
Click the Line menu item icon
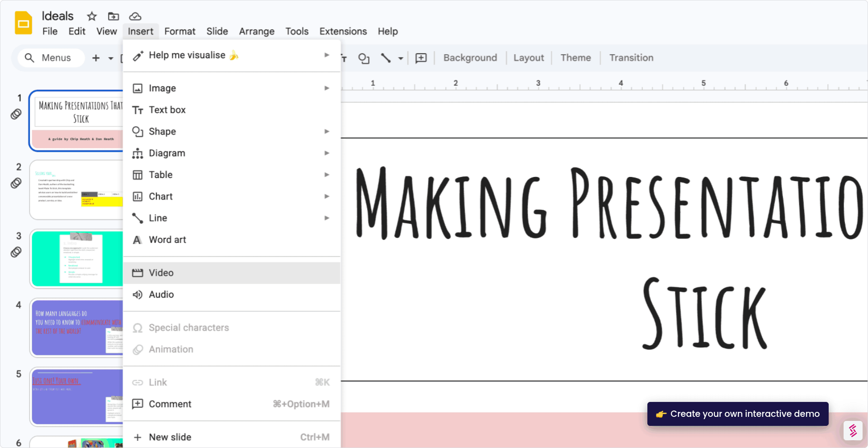tap(137, 218)
